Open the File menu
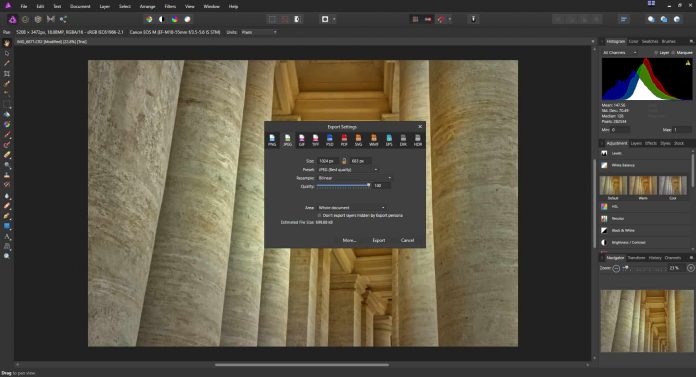This screenshot has width=696, height=377. pyautogui.click(x=24, y=6)
